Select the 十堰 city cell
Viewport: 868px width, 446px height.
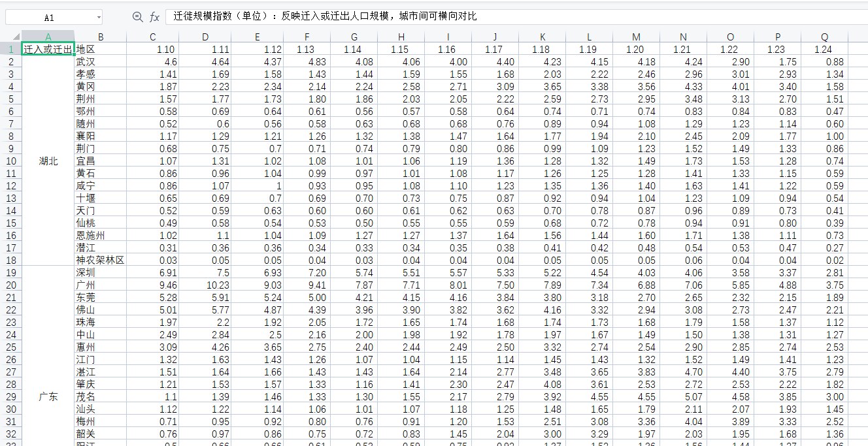point(101,198)
